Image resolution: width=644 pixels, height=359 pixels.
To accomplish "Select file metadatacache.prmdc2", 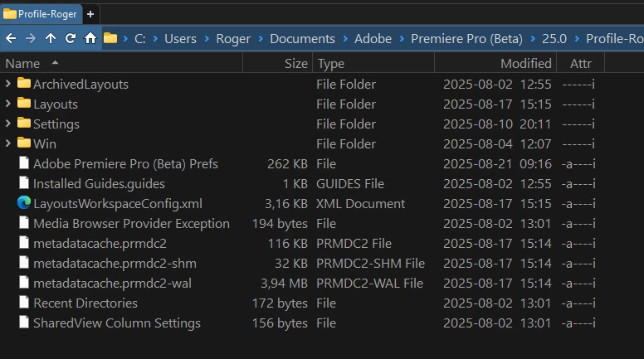I will (x=100, y=243).
